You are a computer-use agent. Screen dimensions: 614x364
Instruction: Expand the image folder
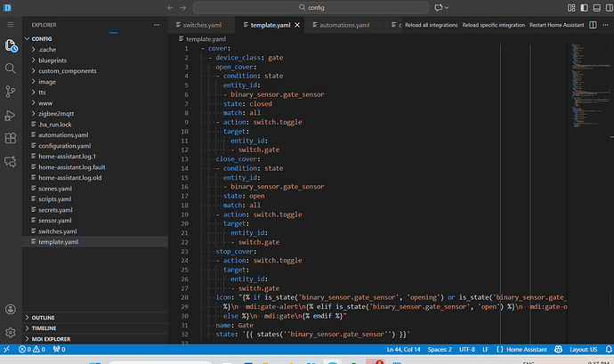click(95, 82)
